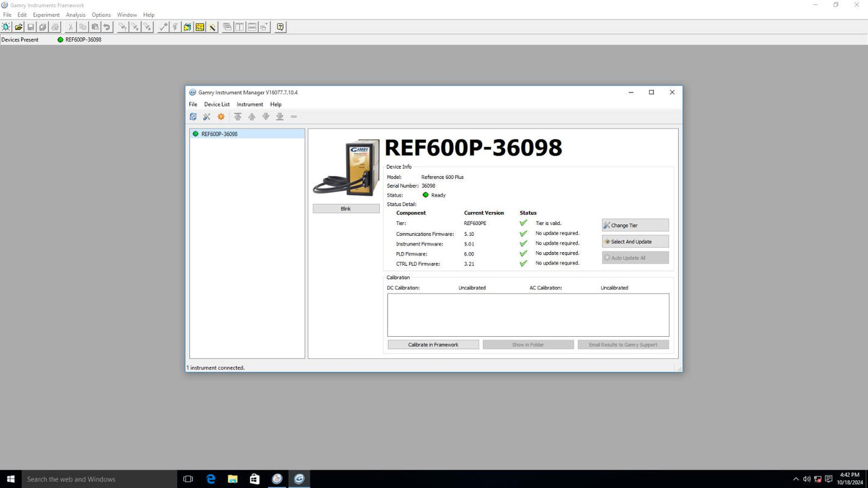Click the New file icon in Framework toolbar
Screen dimensions: 868x488
(6, 27)
